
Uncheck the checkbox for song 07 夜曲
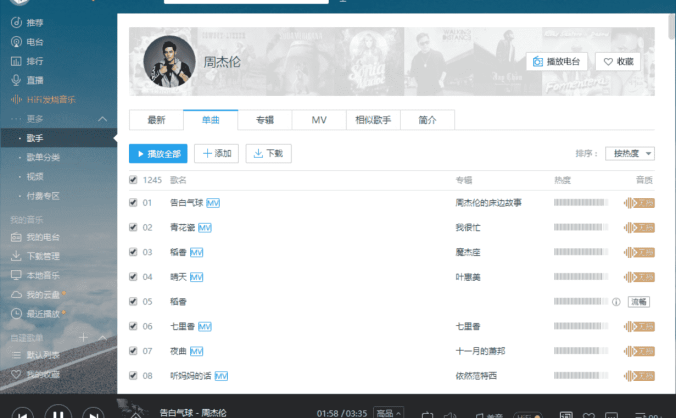point(133,351)
